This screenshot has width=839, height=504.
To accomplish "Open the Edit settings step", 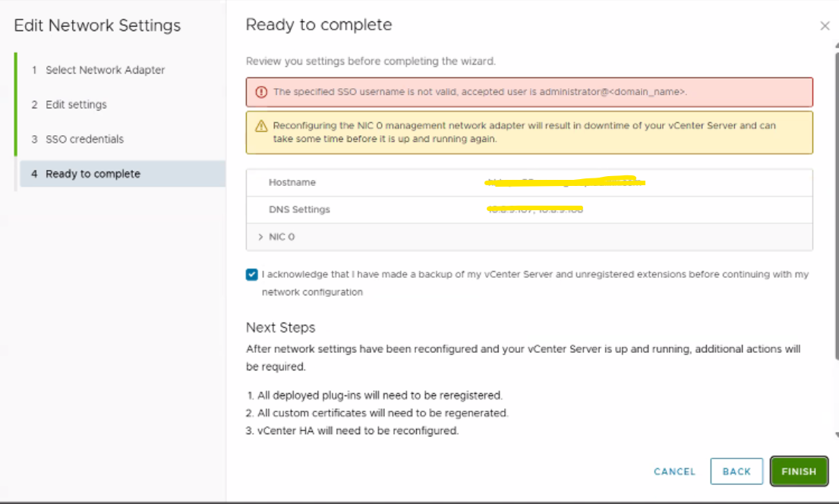I will pyautogui.click(x=76, y=105).
